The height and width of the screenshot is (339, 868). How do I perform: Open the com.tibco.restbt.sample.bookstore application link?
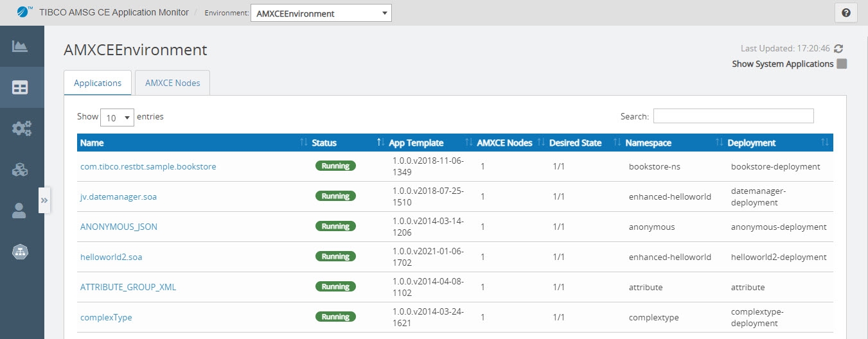pyautogui.click(x=148, y=167)
